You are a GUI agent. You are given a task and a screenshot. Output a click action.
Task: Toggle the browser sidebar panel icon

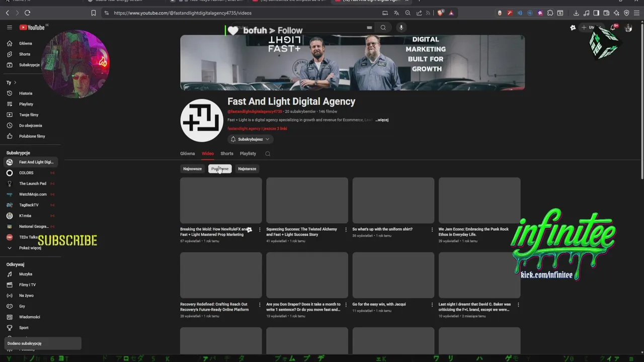pos(596,13)
